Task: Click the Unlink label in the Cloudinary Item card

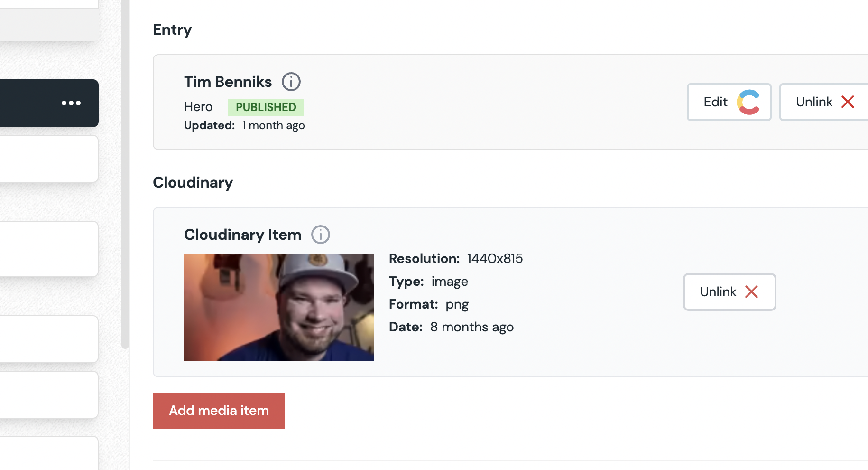Action: coord(718,291)
